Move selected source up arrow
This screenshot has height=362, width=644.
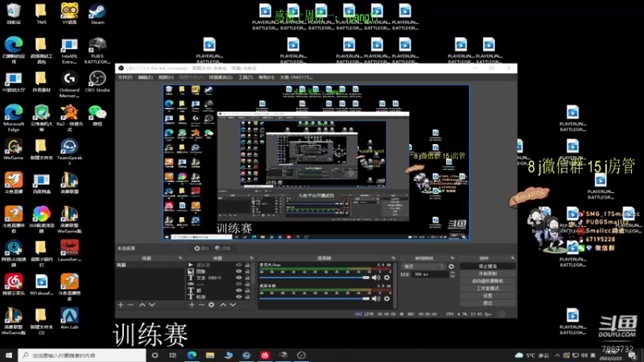click(223, 305)
